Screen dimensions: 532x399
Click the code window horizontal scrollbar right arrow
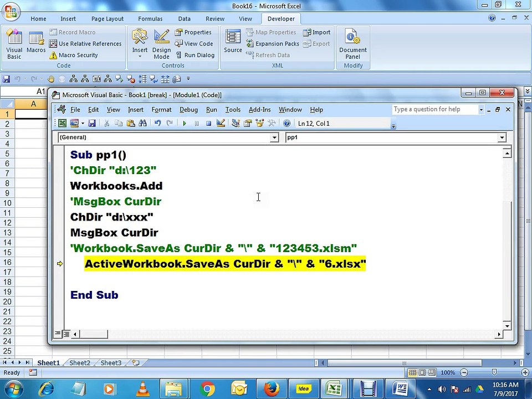click(x=499, y=334)
